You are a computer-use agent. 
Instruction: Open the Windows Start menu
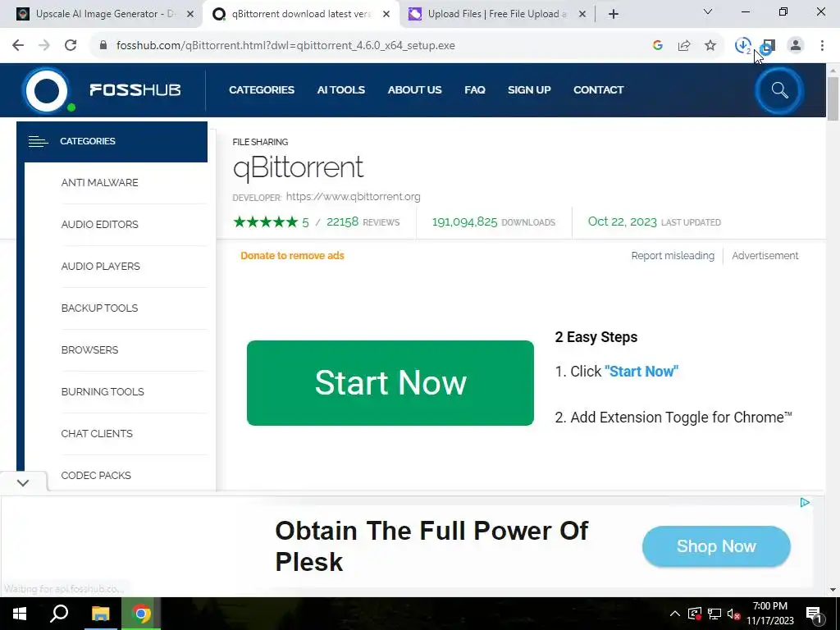coord(20,614)
